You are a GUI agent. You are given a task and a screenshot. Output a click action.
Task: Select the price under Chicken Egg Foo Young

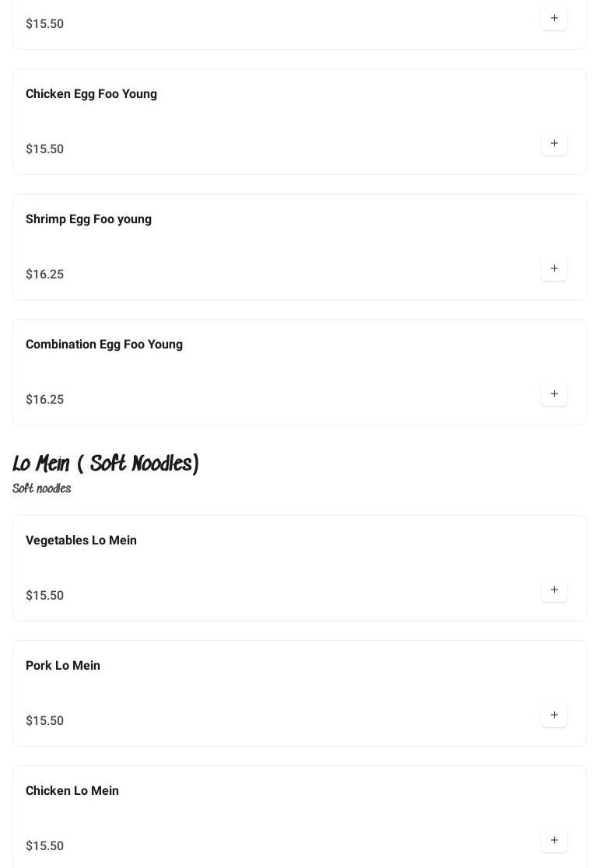[x=45, y=149]
